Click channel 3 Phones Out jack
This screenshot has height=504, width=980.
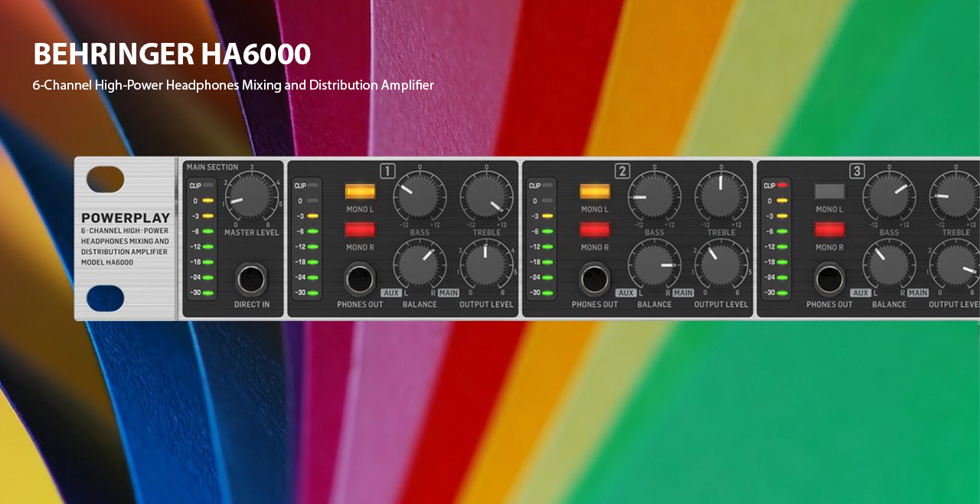[x=830, y=280]
